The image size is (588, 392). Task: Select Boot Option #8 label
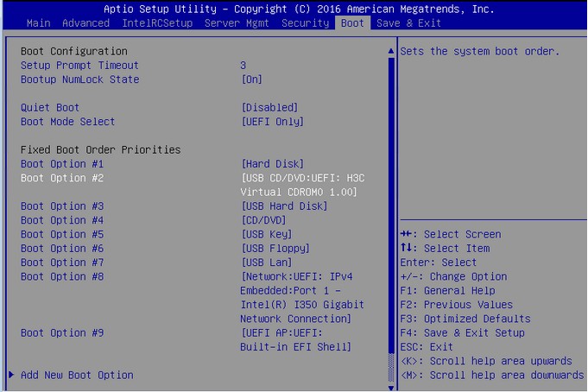point(62,276)
